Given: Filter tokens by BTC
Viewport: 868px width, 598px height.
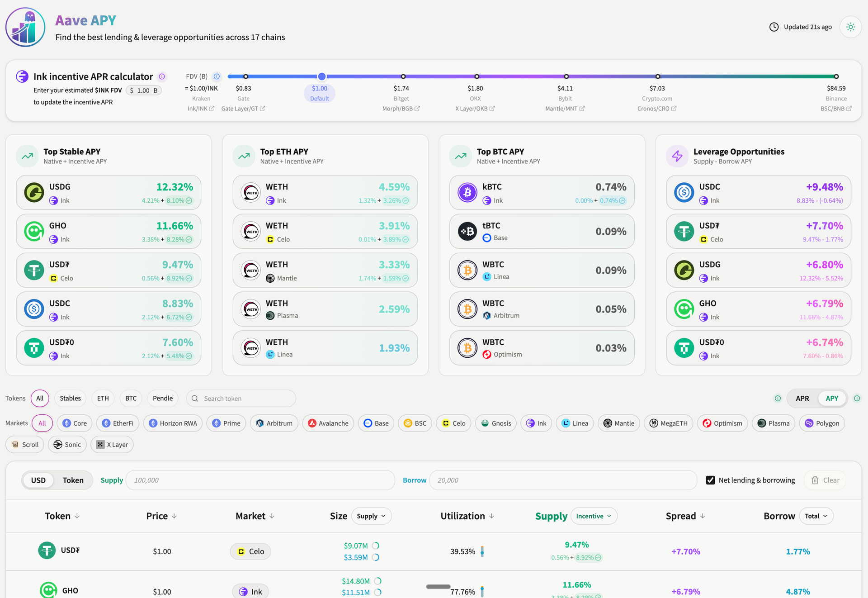Looking at the screenshot, I should [131, 399].
